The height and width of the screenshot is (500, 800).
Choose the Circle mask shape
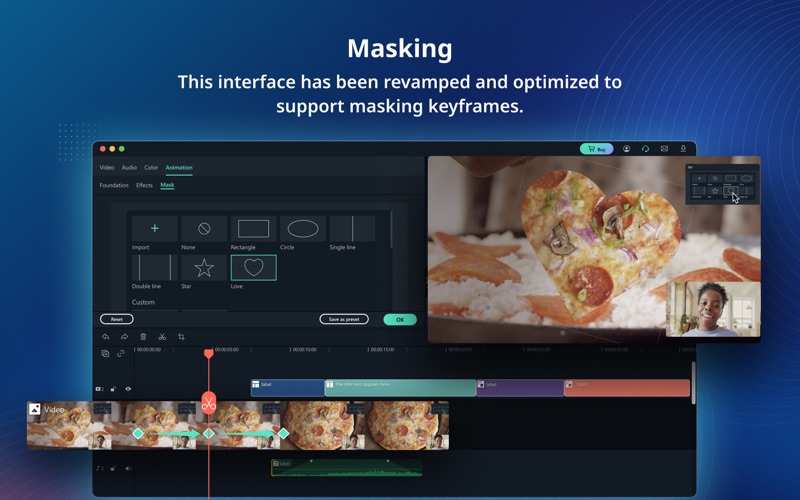click(303, 229)
